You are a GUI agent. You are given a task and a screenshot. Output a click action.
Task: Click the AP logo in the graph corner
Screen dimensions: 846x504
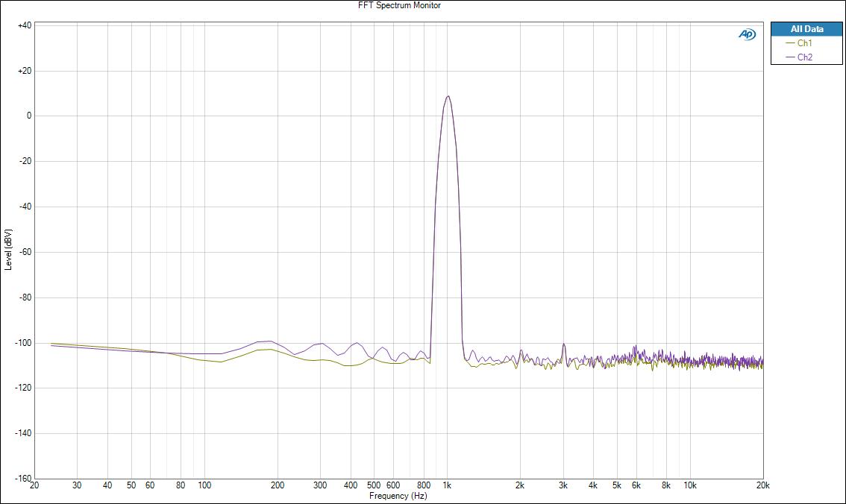click(x=747, y=34)
